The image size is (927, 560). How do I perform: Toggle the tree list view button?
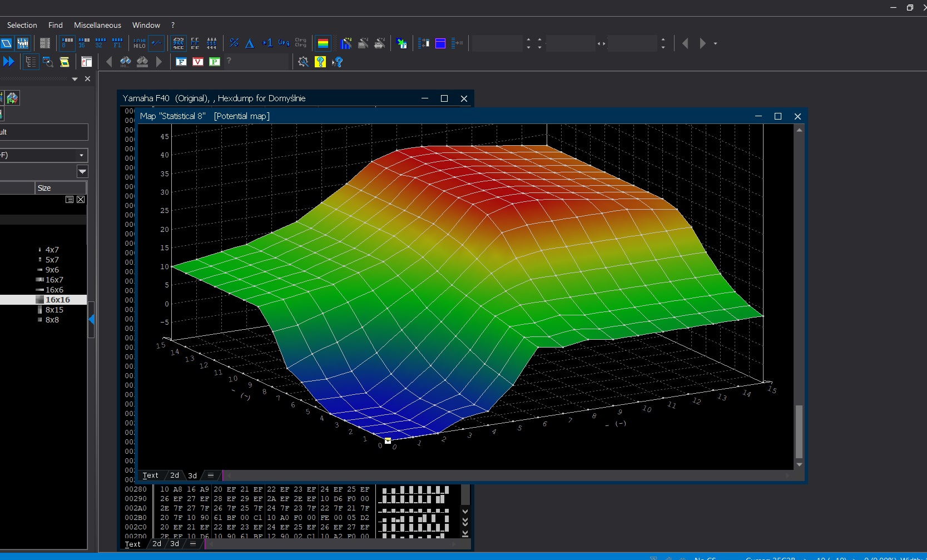(31, 62)
